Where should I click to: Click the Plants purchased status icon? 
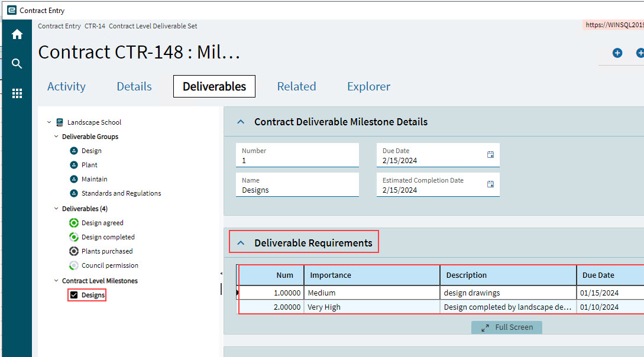[74, 251]
